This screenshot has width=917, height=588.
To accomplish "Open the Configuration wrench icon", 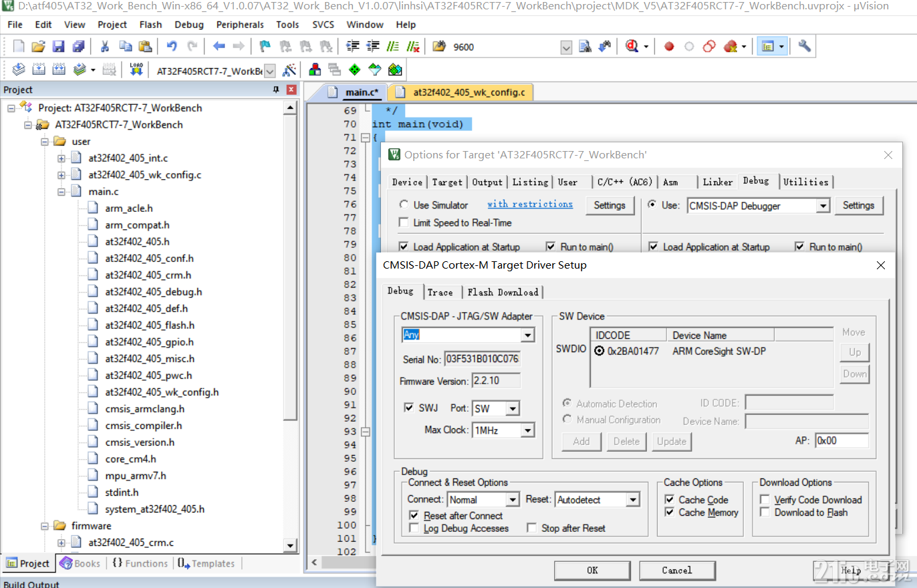I will (x=805, y=46).
